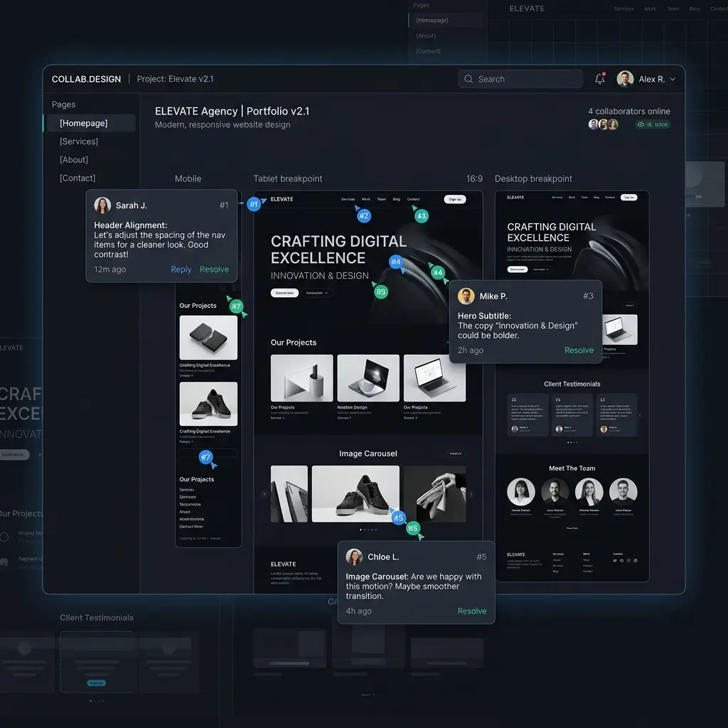
Task: Select blue #2 comment pin under Services
Action: tap(363, 216)
